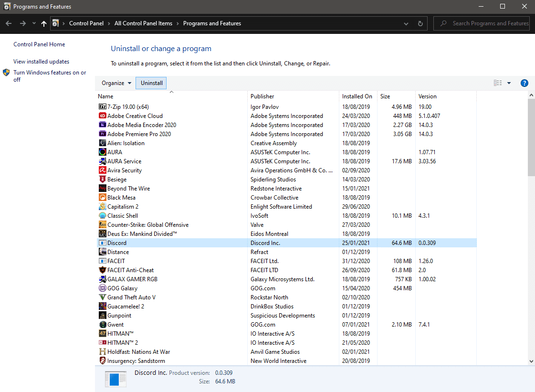The height and width of the screenshot is (392, 535).
Task: Select the GALAX GAMER RGB row
Action: pyautogui.click(x=287, y=279)
